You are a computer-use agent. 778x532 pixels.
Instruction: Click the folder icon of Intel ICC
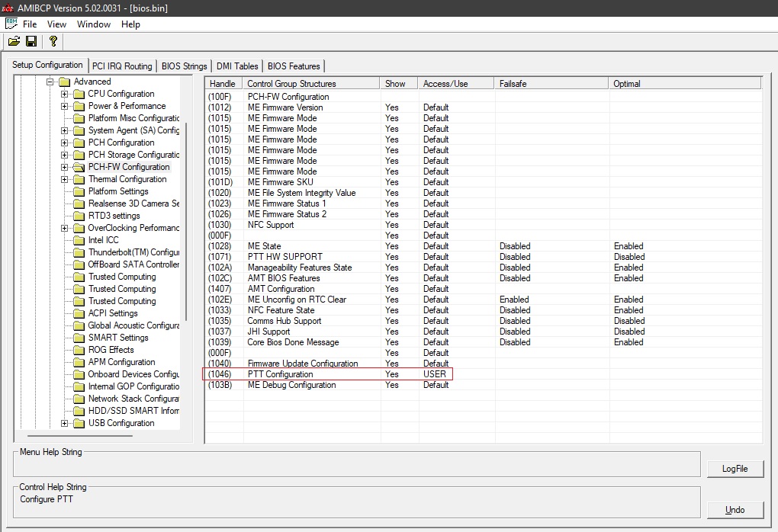[x=79, y=240]
